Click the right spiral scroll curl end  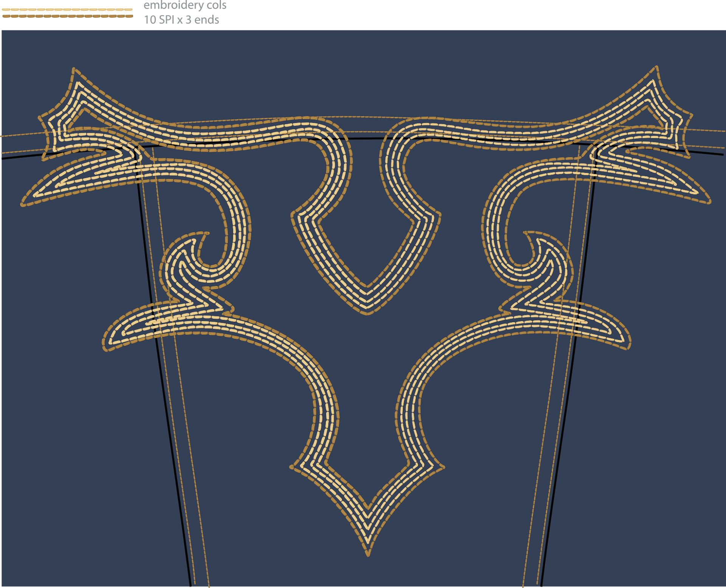pyautogui.click(x=526, y=233)
